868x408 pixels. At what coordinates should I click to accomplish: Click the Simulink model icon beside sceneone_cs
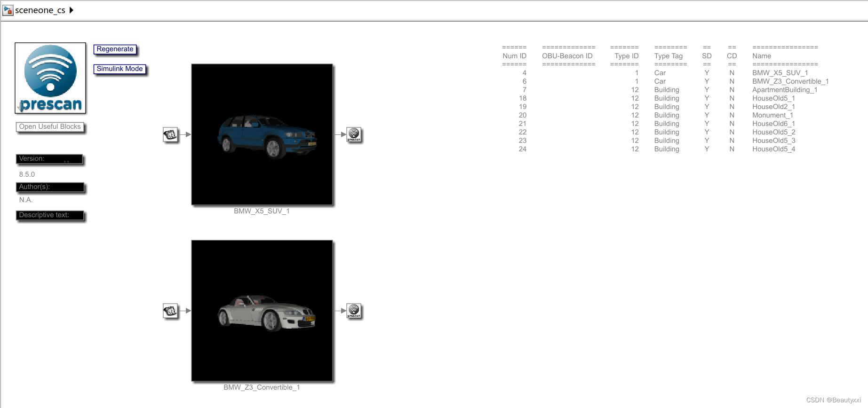8,10
